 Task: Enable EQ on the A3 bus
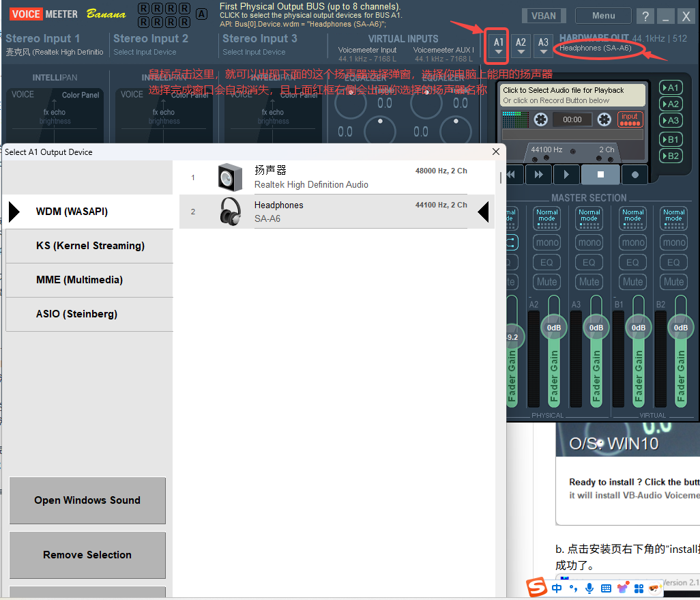click(589, 262)
